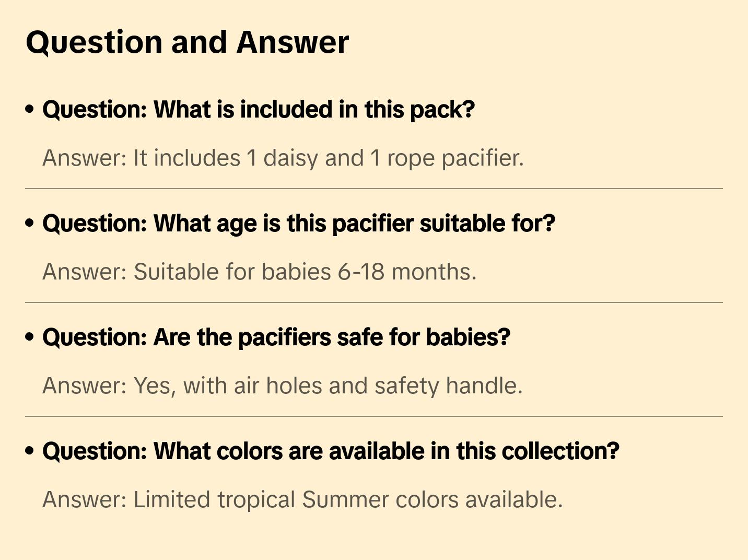Click the divider line below the safety handle answer

point(374,416)
